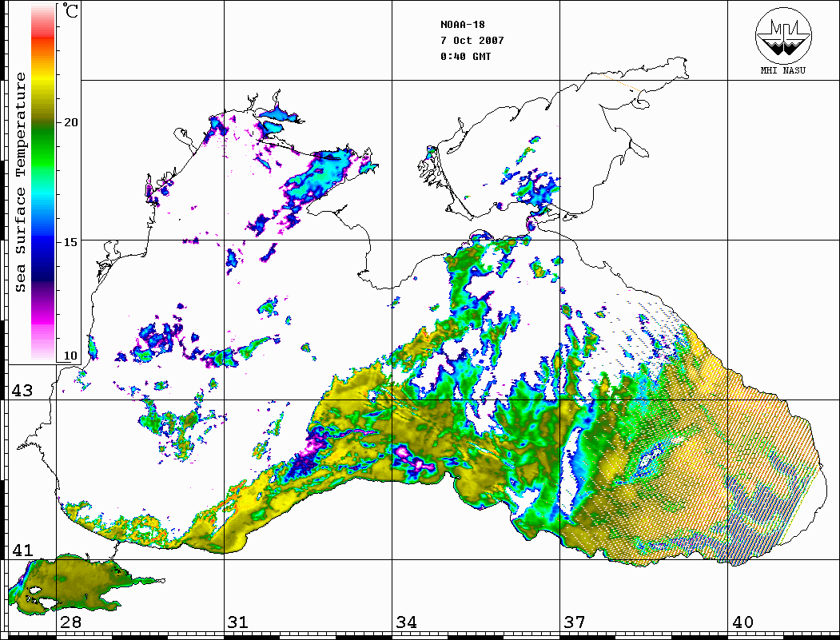Screen dimensions: 840x640
Task: Select the latitude 41 grid label
Action: 21,551
